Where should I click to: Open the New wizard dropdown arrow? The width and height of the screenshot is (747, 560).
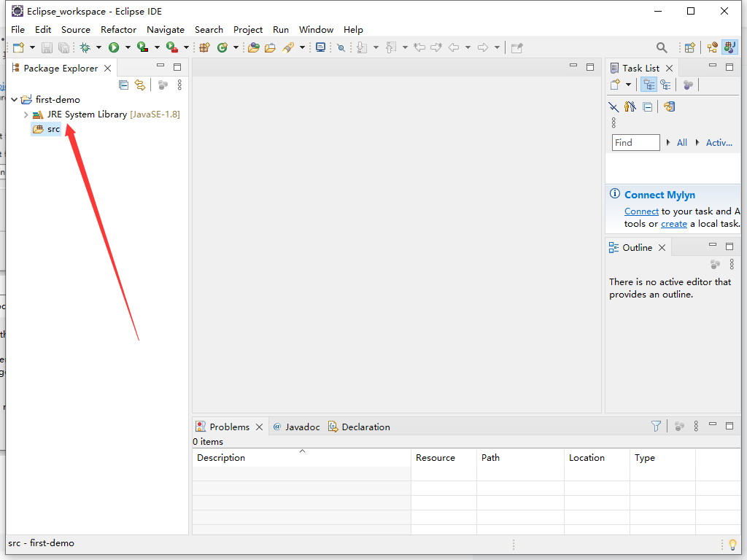32,47
